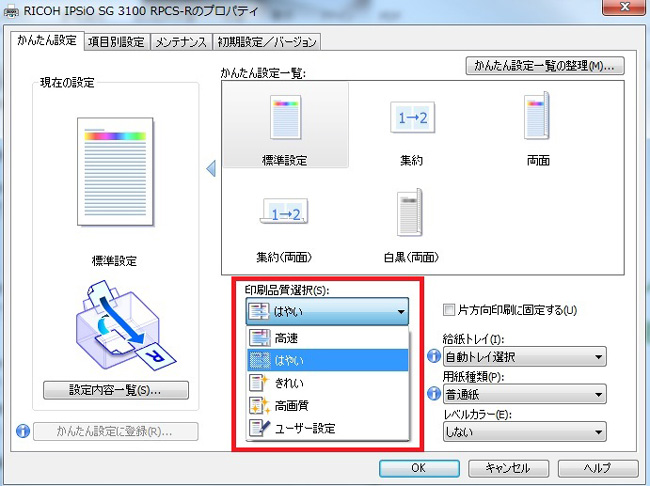Toggle 片方向印刷に固定する checkbox
The image size is (650, 486).
pos(449,310)
